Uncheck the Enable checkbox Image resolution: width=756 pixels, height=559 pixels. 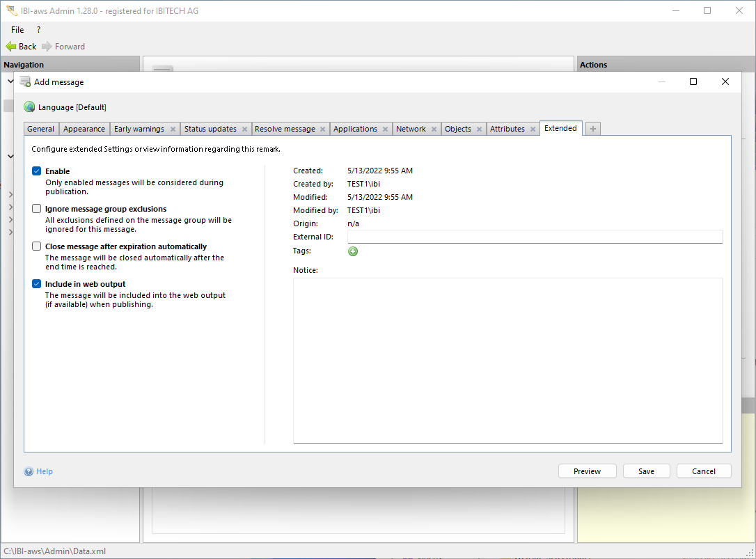(37, 171)
